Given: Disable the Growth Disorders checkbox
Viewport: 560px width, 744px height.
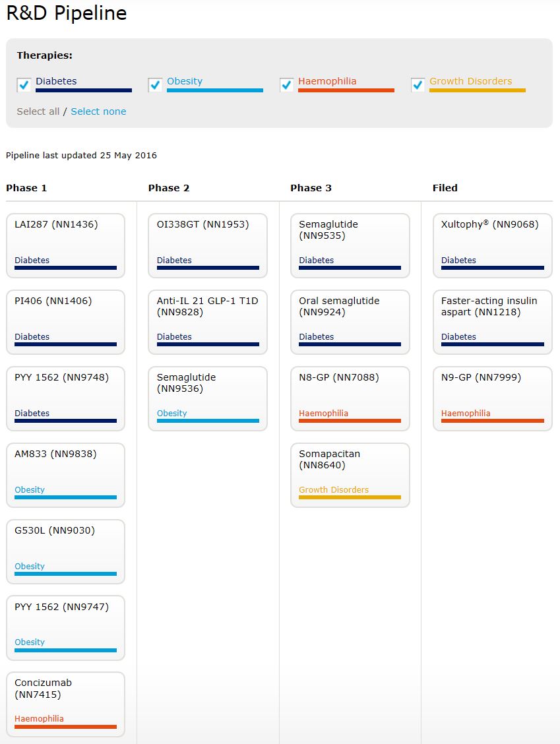Looking at the screenshot, I should point(418,85).
